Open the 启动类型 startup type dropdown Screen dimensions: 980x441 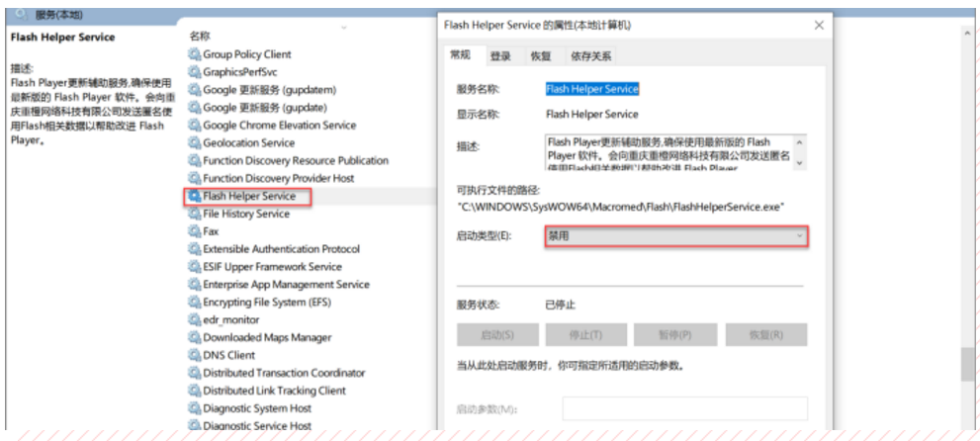[x=675, y=236]
